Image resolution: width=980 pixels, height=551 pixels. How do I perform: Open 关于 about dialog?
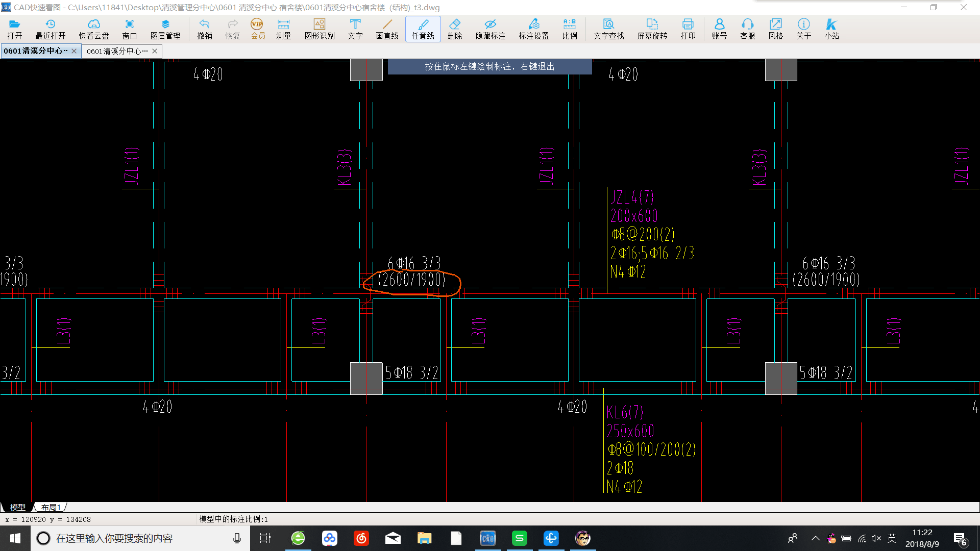[804, 29]
